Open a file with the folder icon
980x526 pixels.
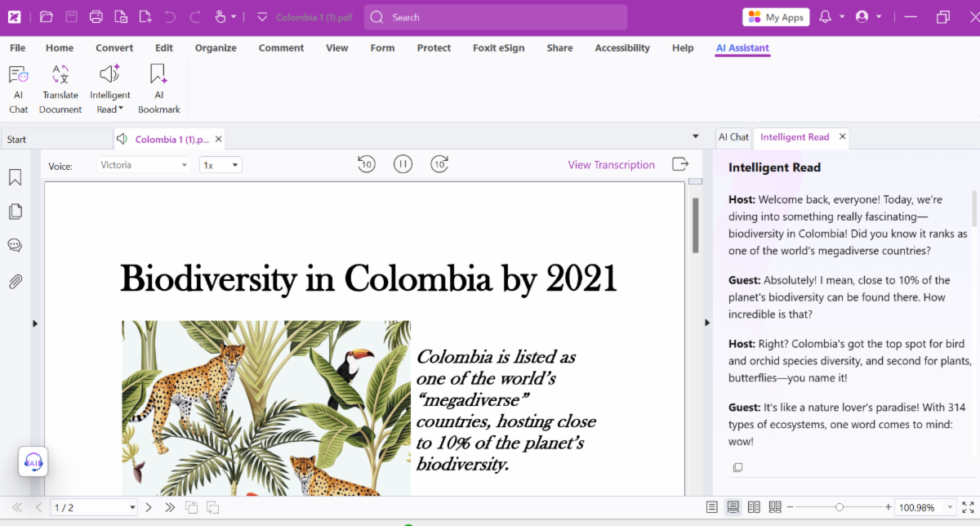click(47, 16)
